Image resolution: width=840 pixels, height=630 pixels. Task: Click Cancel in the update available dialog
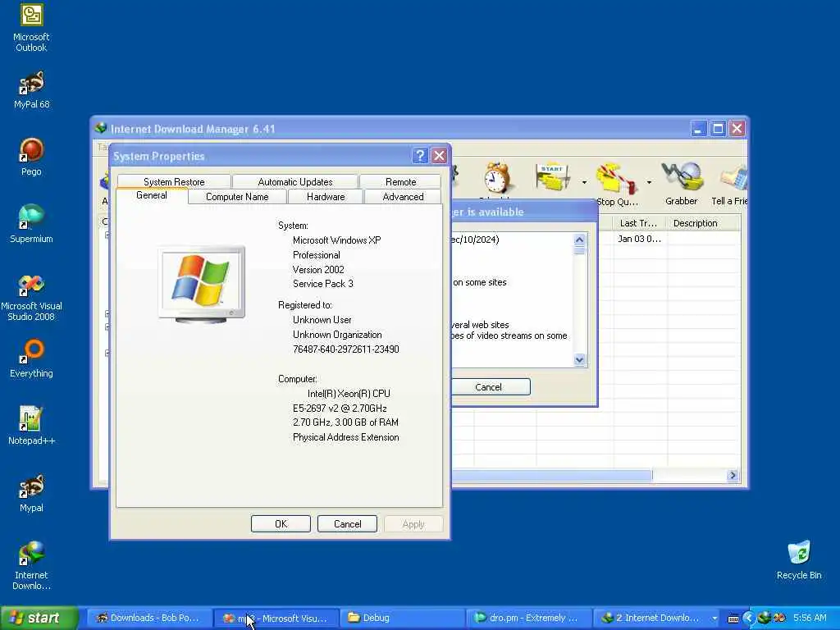pyautogui.click(x=490, y=387)
